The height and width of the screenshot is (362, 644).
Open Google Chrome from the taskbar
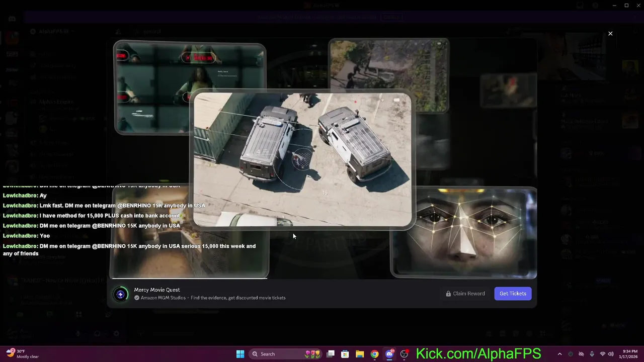[374, 354]
